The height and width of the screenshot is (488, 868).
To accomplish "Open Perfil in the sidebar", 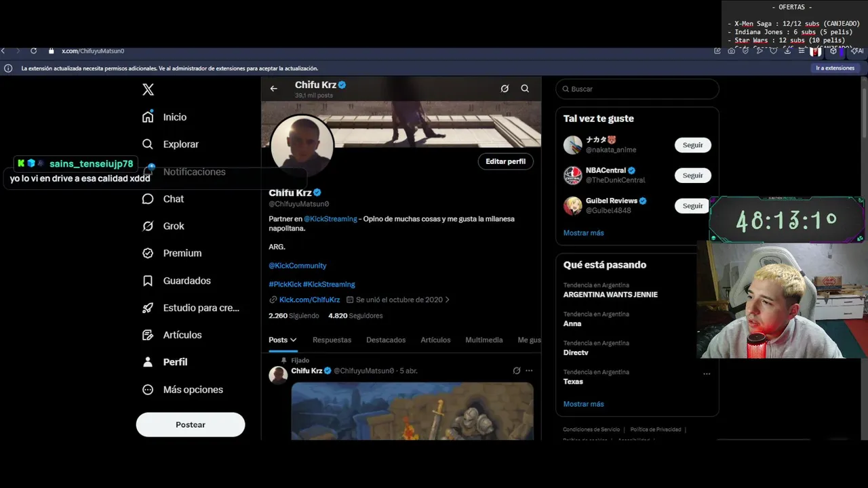I will 165,362.
